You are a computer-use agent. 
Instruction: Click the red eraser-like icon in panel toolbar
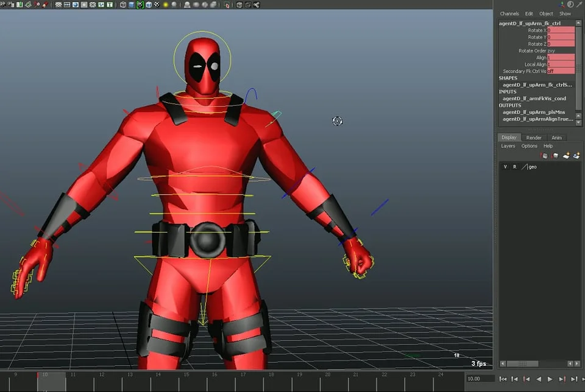(44, 5)
